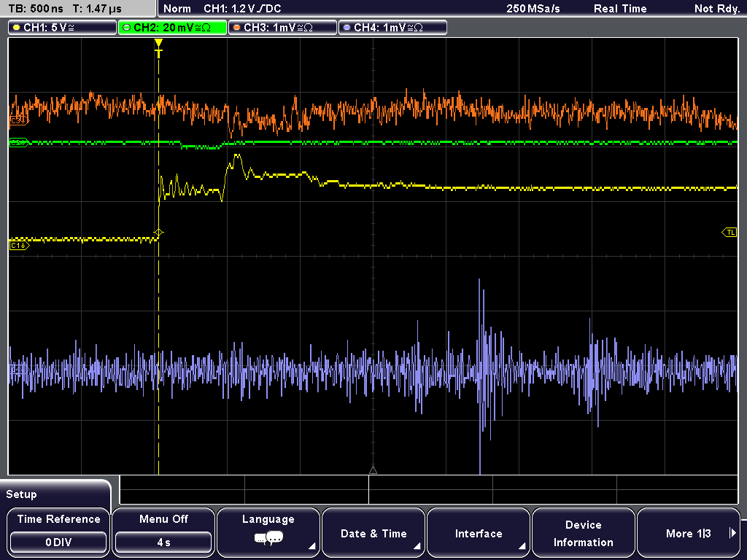Click the Norm trigger mode label
The image size is (747, 560).
177,9
